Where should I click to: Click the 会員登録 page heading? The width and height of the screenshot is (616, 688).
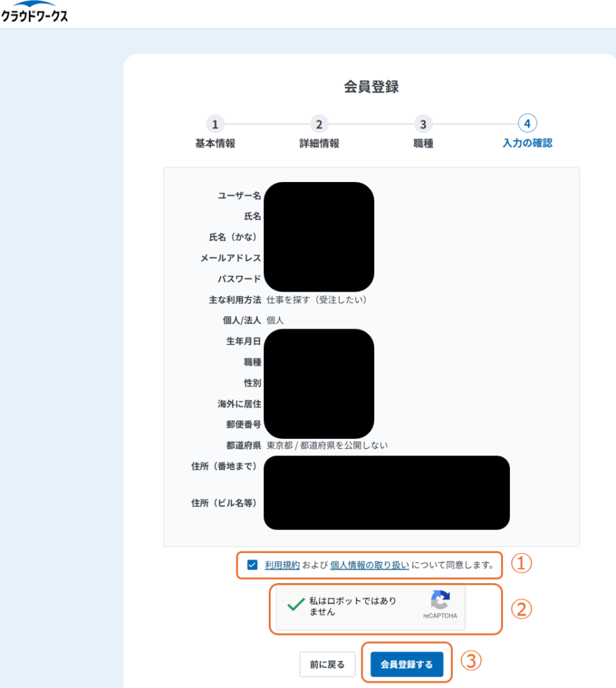coord(371,87)
